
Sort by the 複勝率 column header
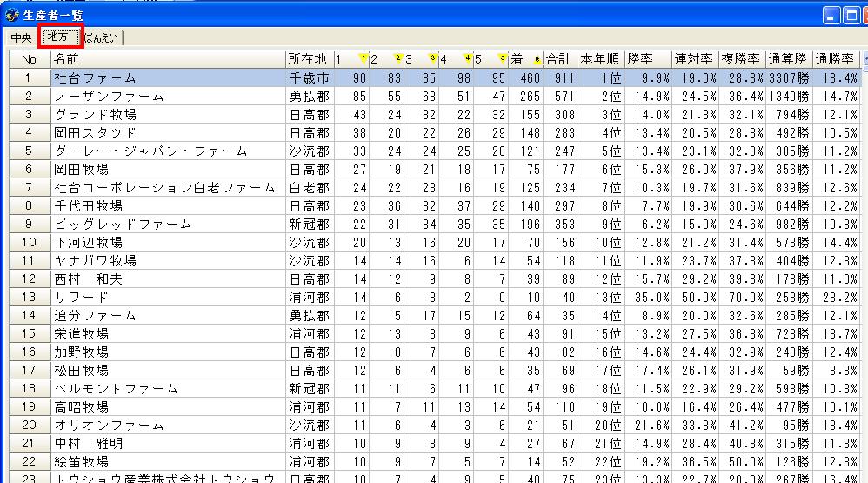click(743, 59)
